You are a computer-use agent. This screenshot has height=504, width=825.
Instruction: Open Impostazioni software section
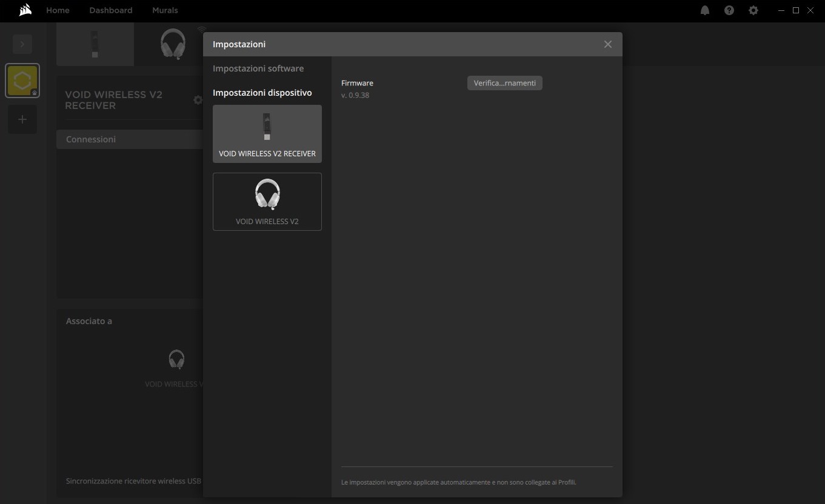(x=258, y=68)
